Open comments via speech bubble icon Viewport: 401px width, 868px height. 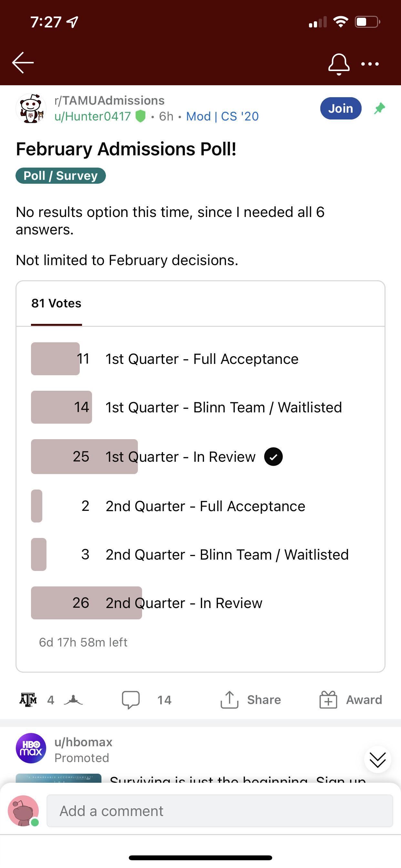point(131,700)
